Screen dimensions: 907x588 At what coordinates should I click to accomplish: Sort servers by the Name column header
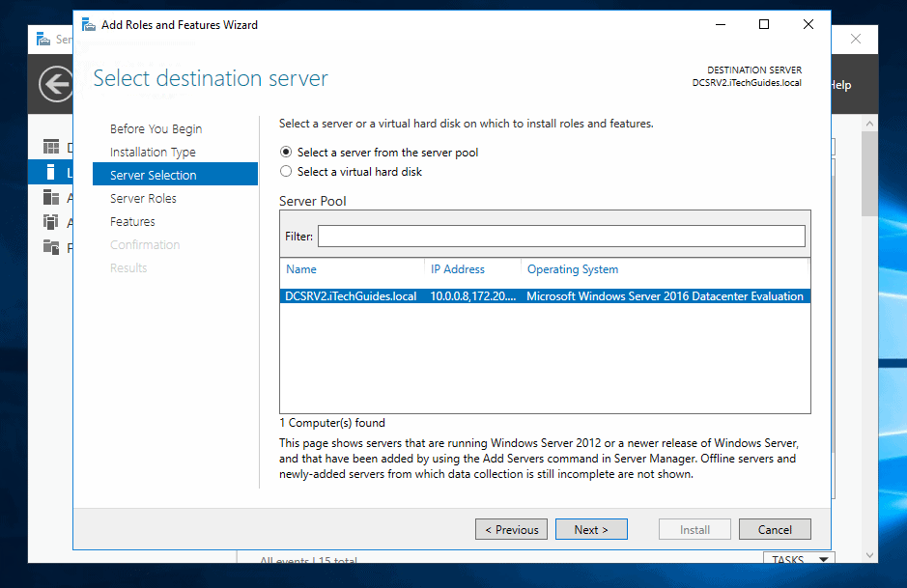pos(300,269)
